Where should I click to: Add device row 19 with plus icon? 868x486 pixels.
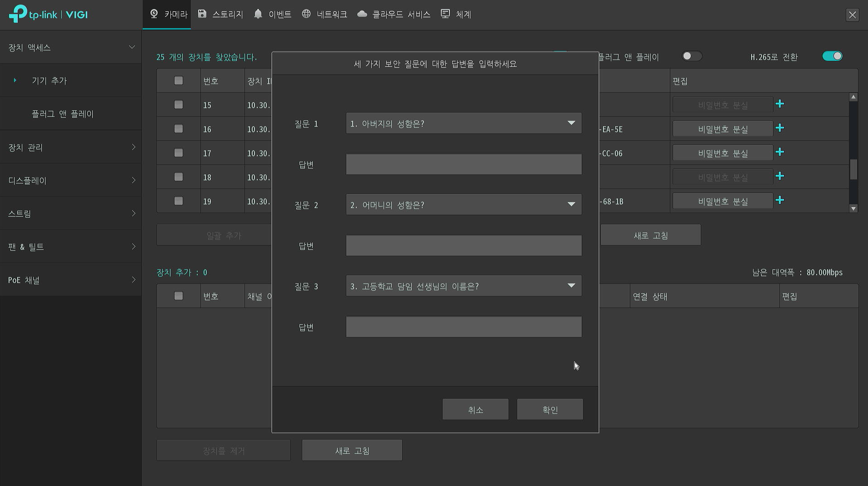(780, 200)
